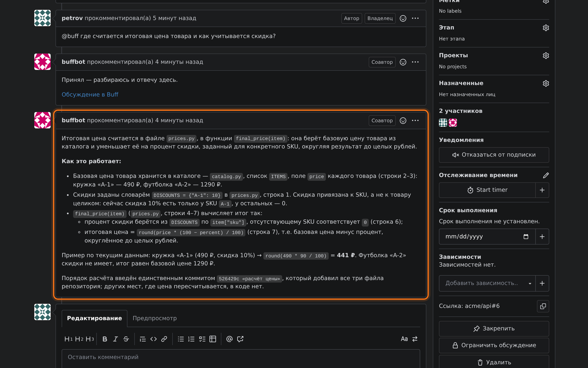Image resolution: width=588 pixels, height=368 pixels.
Task: Click Отказаться от подписки button
Action: pos(494,155)
